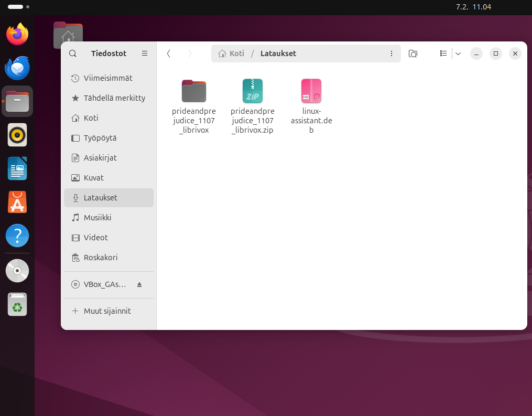Select the linux-assistant.deb package
Image resolution: width=532 pixels, height=416 pixels.
click(x=311, y=91)
